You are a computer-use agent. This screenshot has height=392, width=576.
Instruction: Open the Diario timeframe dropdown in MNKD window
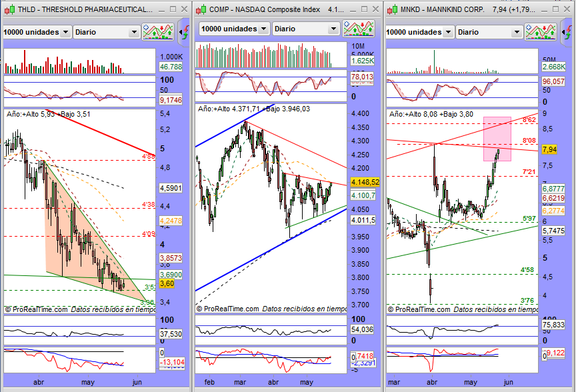coord(489,32)
